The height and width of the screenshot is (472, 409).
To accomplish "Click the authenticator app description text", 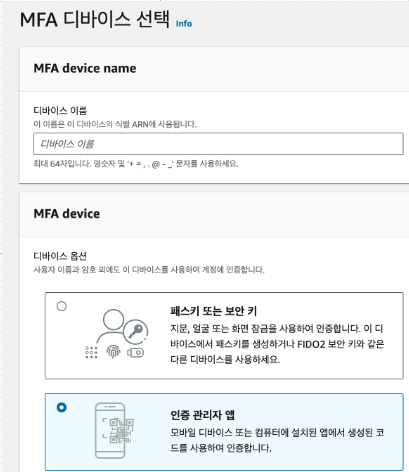I will [x=277, y=440].
